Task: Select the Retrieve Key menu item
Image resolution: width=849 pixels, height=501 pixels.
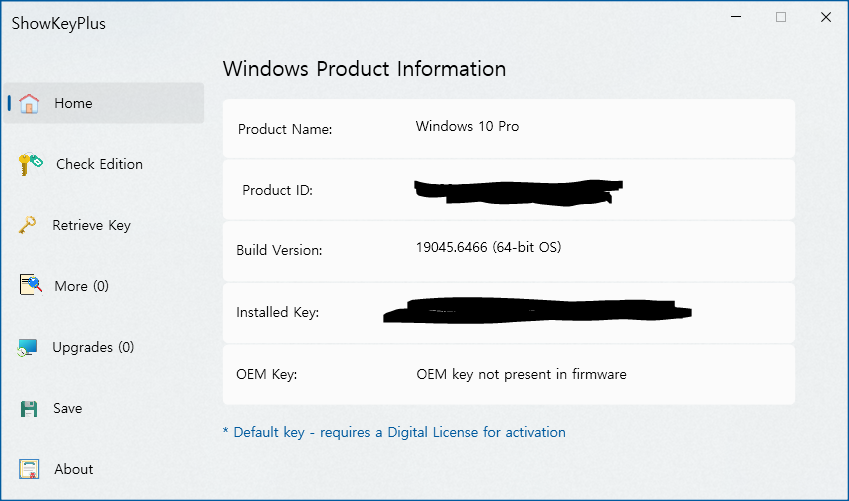Action: (92, 225)
